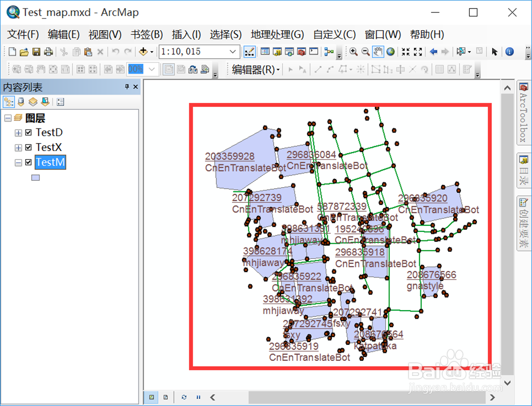Collapse the TestM layer
The height and width of the screenshot is (406, 532).
[19, 163]
